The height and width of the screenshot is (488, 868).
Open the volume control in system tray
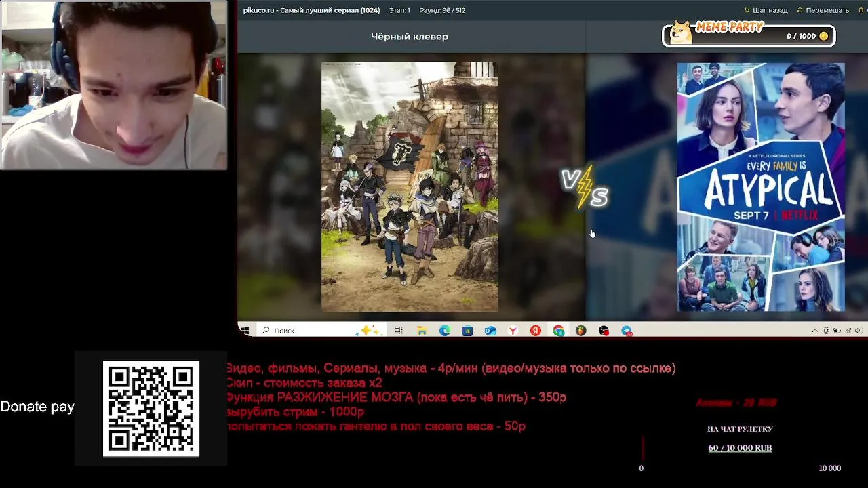click(859, 331)
